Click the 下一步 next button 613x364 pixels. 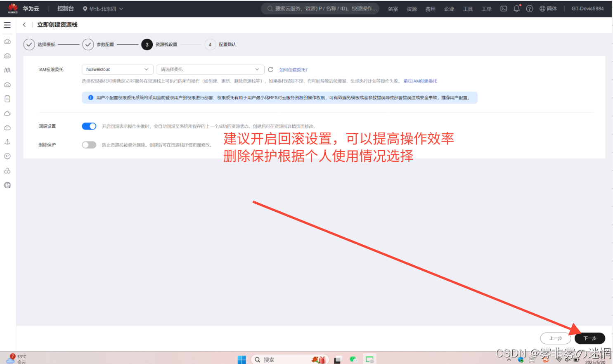tap(590, 338)
